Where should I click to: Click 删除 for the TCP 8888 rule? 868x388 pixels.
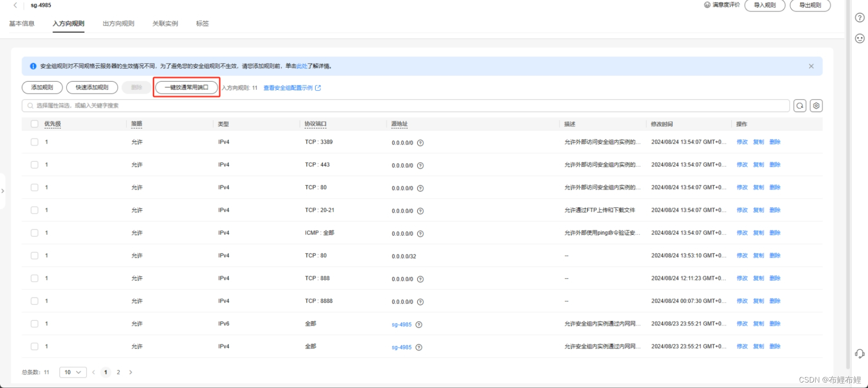click(775, 301)
